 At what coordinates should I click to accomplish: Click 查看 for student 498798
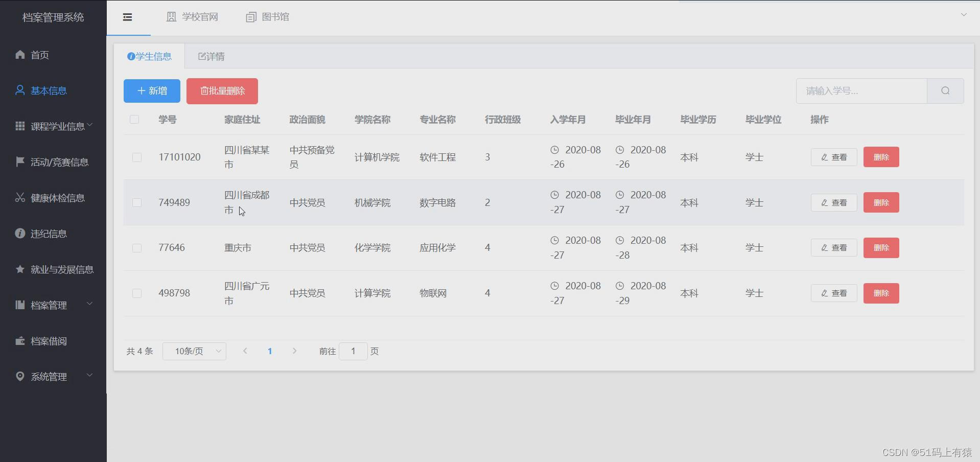(x=834, y=293)
